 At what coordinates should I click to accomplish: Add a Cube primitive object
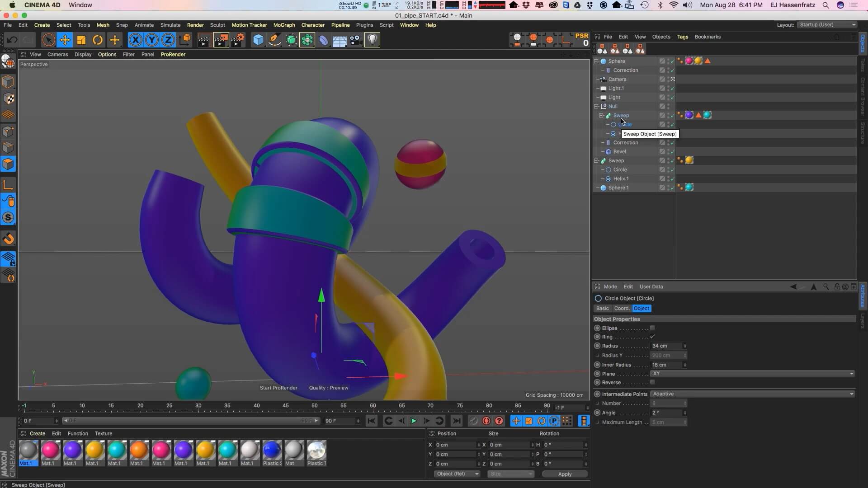coord(258,40)
